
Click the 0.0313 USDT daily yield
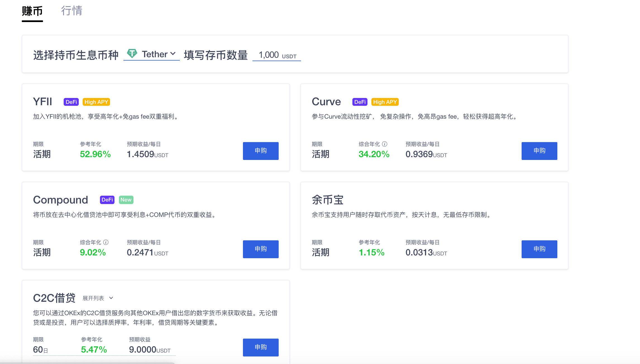coord(426,252)
